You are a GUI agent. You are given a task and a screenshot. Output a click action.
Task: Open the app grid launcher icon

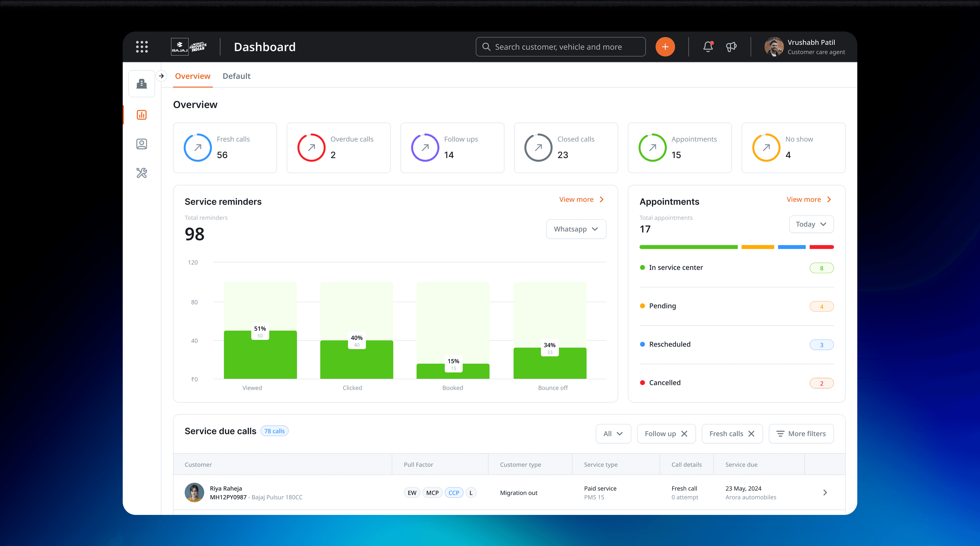[142, 46]
